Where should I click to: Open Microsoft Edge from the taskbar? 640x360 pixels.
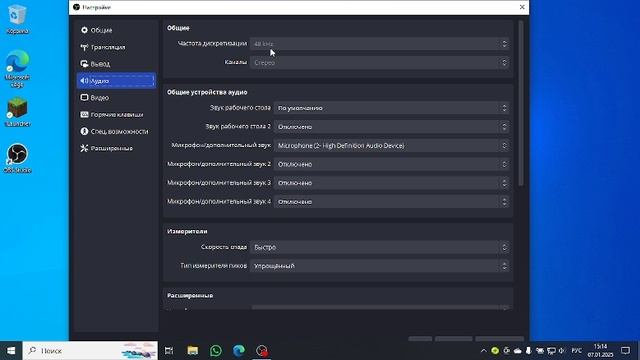(239, 351)
